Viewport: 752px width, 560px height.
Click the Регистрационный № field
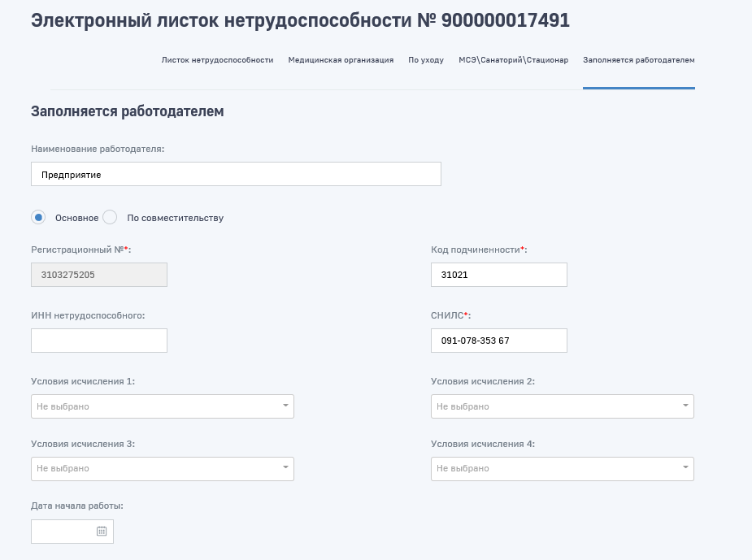pos(98,275)
